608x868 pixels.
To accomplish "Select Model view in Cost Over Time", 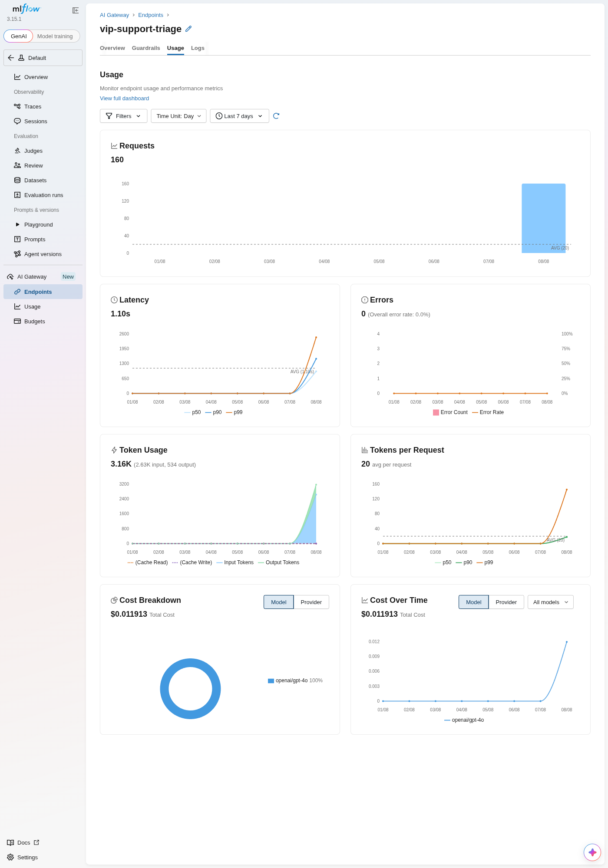I will click(x=473, y=602).
